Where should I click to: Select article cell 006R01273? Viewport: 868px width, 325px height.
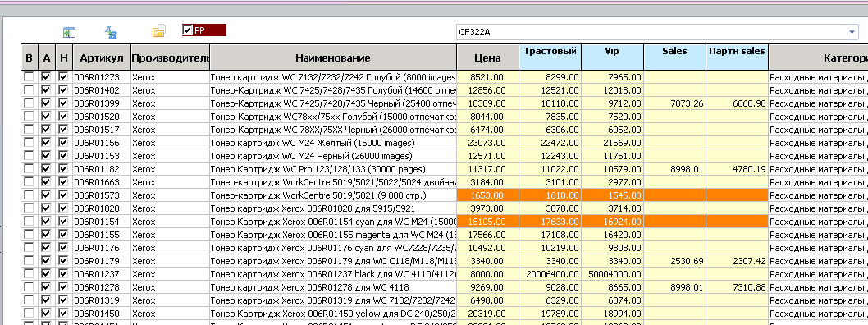101,77
